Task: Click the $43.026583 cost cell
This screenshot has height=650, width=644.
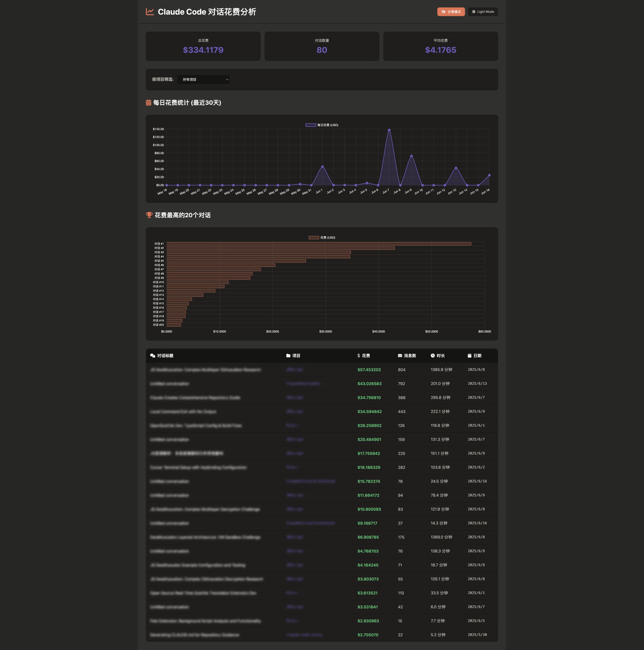Action: (369, 383)
